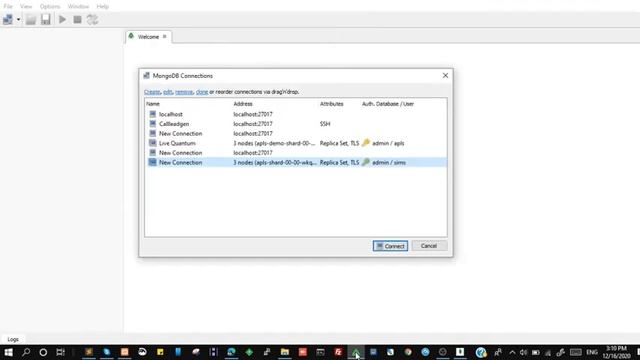640x360 pixels.
Task: Click the Stop toolbar icon
Action: tap(77, 19)
